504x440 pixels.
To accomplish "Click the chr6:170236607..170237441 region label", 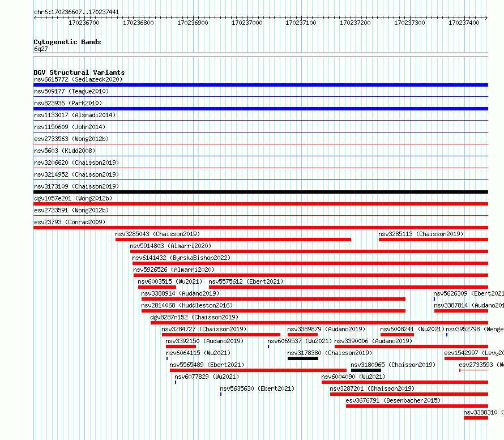I will [76, 12].
